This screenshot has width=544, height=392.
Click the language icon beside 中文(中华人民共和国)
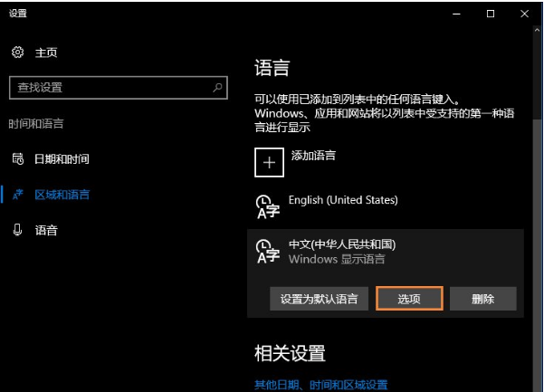(267, 252)
